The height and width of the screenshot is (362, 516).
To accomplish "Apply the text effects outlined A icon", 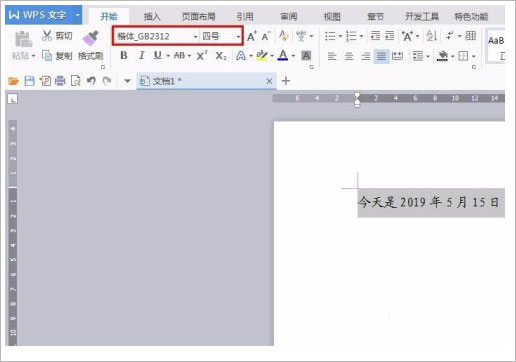I will click(x=241, y=56).
